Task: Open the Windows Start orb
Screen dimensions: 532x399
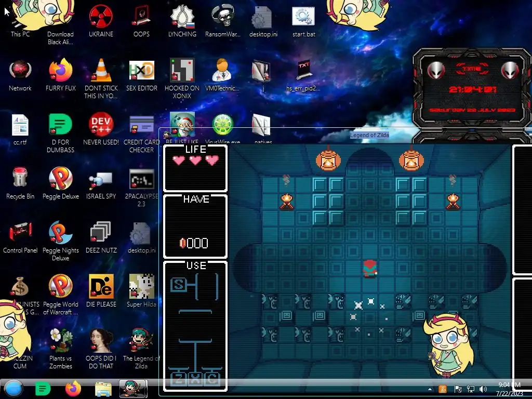Action: (14, 389)
